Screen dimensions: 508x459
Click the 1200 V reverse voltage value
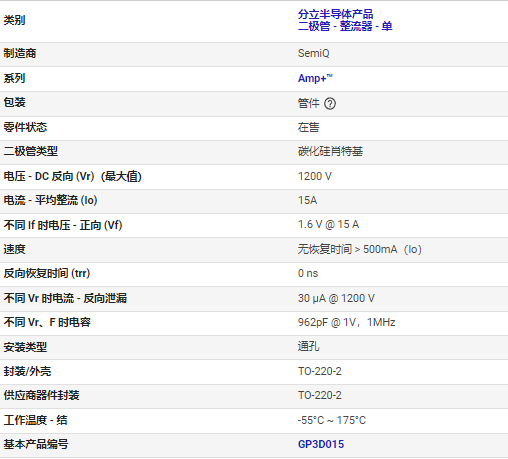click(x=315, y=176)
